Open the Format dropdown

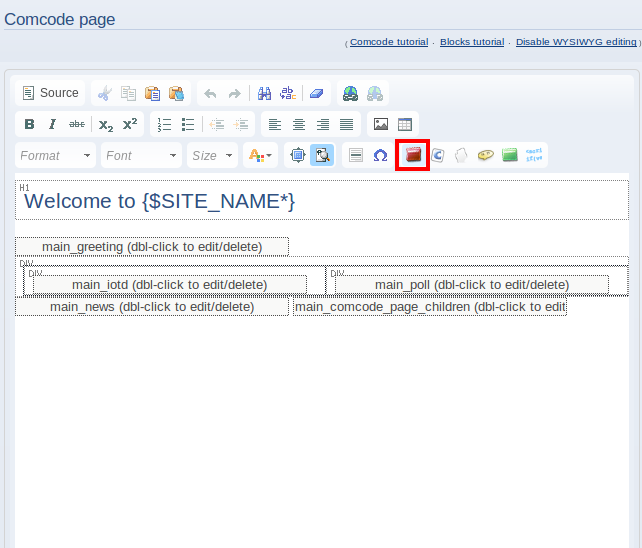point(56,156)
